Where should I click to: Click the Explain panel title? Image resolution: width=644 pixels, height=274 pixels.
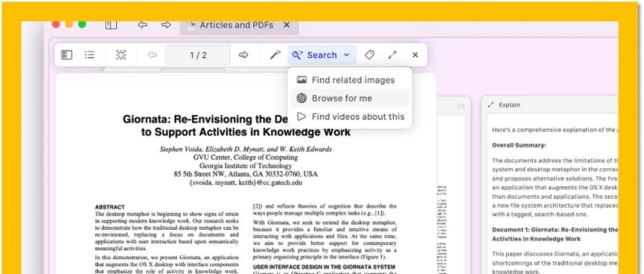pos(509,105)
